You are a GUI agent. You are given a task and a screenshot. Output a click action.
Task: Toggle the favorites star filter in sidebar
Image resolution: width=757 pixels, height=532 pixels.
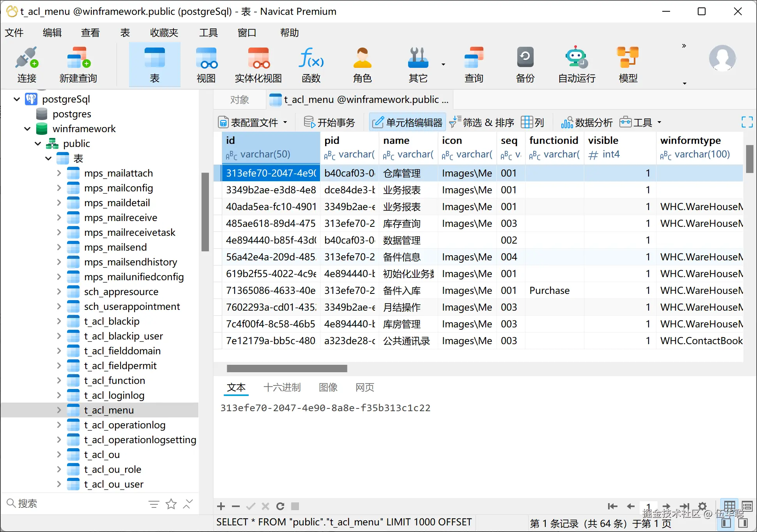coord(171,504)
